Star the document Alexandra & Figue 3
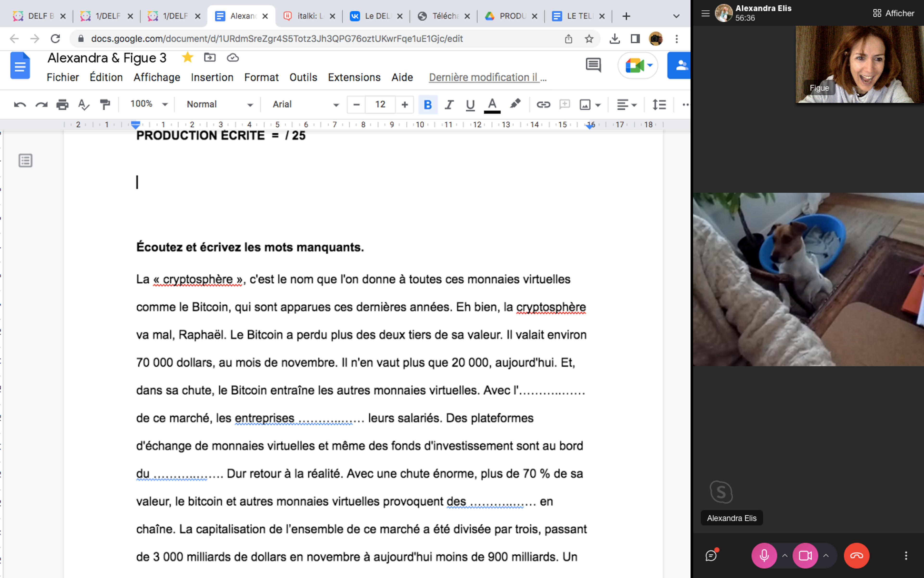Viewport: 924px width, 578px height. tap(187, 57)
